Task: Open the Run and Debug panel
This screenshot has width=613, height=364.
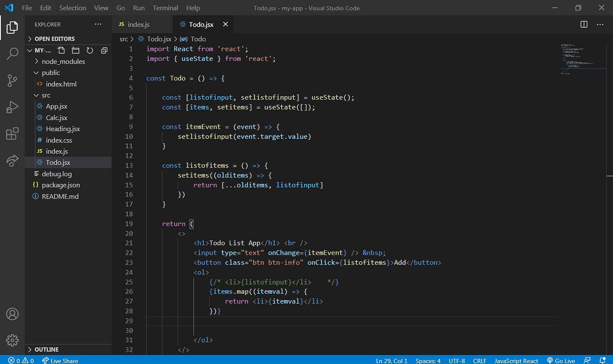Action: (12, 107)
